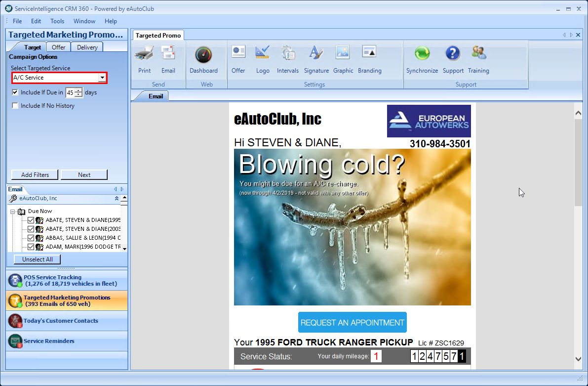The width and height of the screenshot is (588, 386).
Task: Click the Support question mark icon
Action: point(453,53)
